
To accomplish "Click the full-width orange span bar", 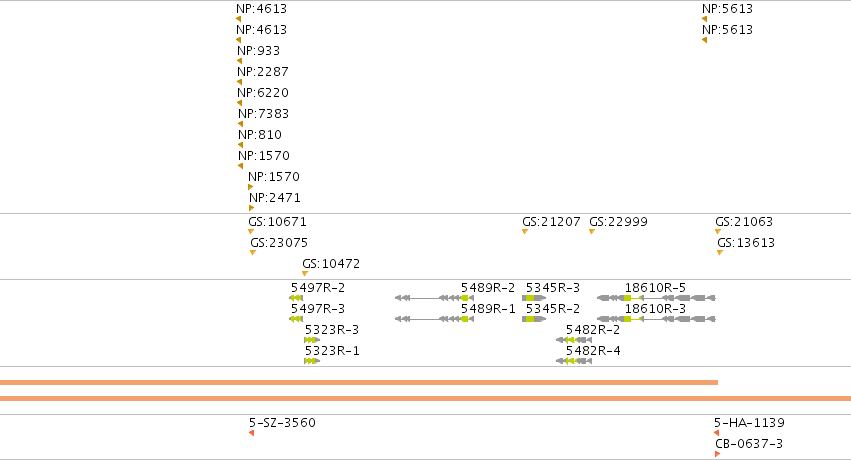I will coord(426,399).
